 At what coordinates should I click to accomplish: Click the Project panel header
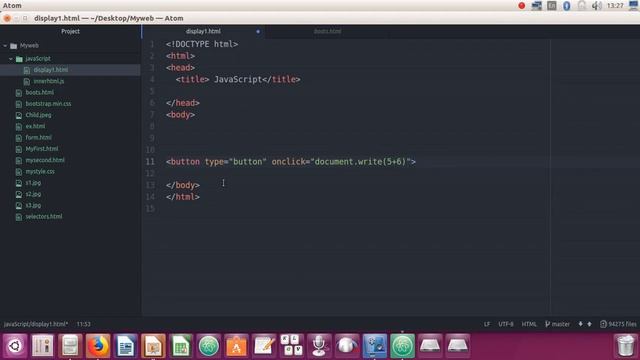70,31
